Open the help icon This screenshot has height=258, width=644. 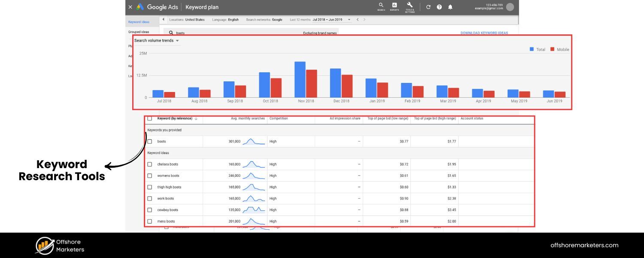pos(438,7)
